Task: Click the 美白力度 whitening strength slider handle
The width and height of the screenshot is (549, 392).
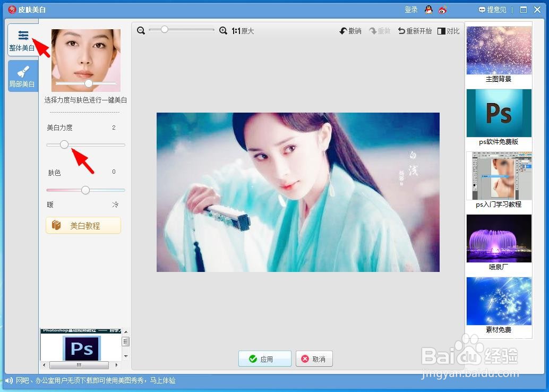Action: tap(64, 144)
